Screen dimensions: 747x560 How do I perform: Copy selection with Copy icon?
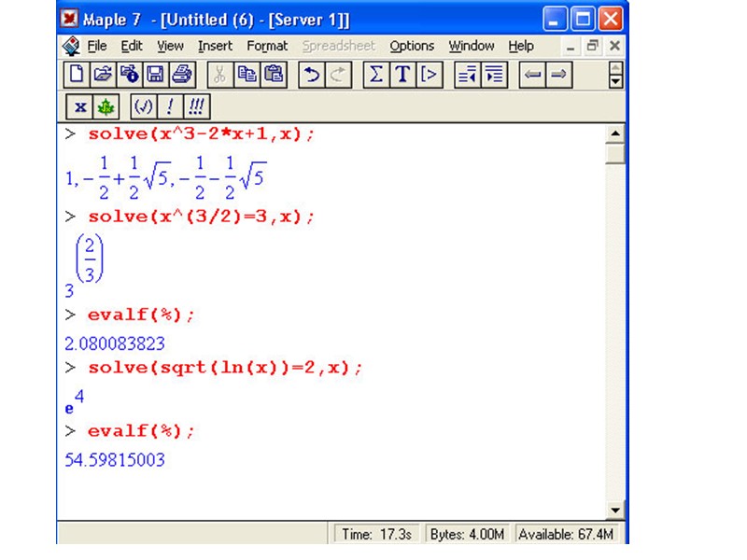[247, 75]
